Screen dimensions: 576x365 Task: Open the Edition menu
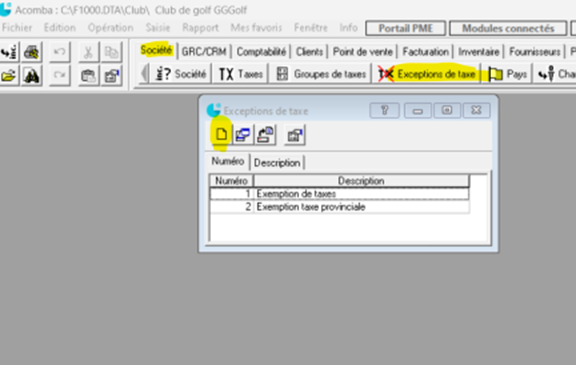pos(60,28)
